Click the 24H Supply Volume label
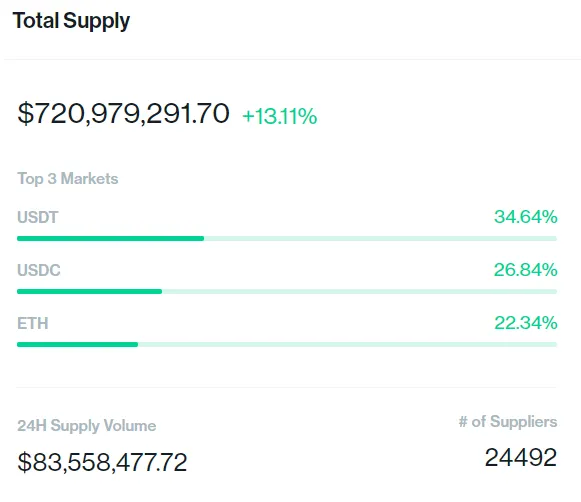 click(x=87, y=426)
